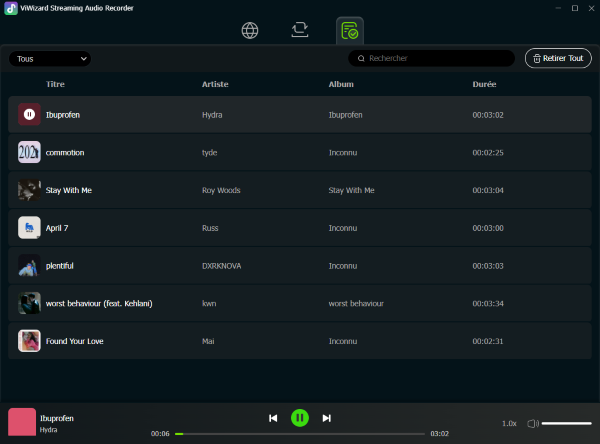Click the search magnifier icon
Screen dimensions: 600x444
tap(361, 59)
